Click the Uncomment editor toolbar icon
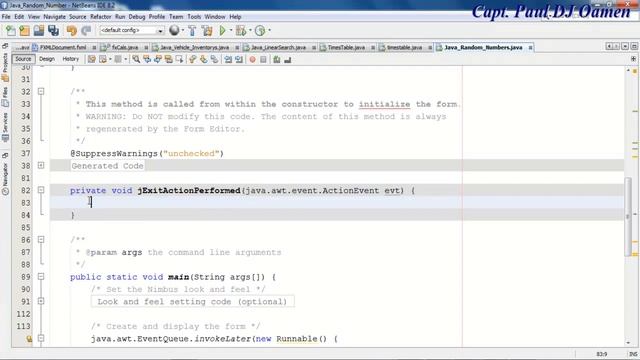 pyautogui.click(x=288, y=60)
